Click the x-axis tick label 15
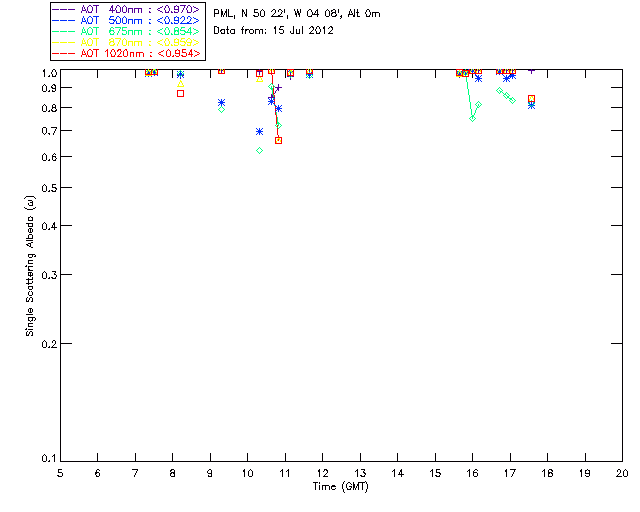This screenshot has height=512, width=640. 435,473
